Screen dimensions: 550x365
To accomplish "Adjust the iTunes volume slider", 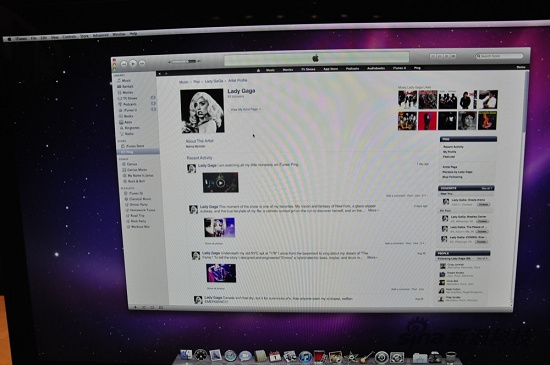I will pos(184,61).
